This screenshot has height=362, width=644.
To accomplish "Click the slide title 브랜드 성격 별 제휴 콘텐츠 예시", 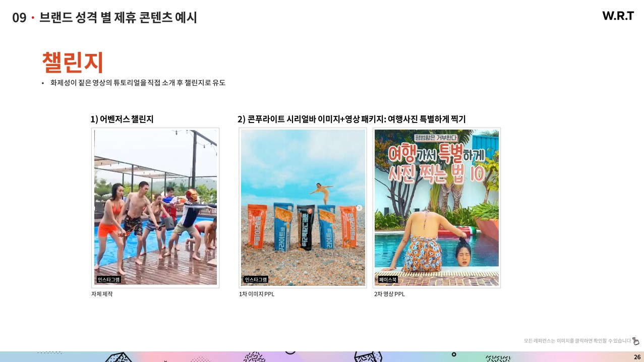I will [118, 18].
